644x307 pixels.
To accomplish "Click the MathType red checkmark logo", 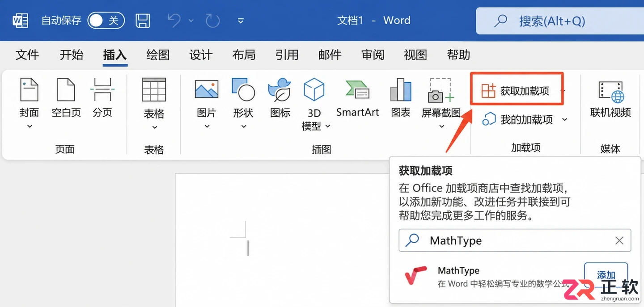I will pos(416,276).
